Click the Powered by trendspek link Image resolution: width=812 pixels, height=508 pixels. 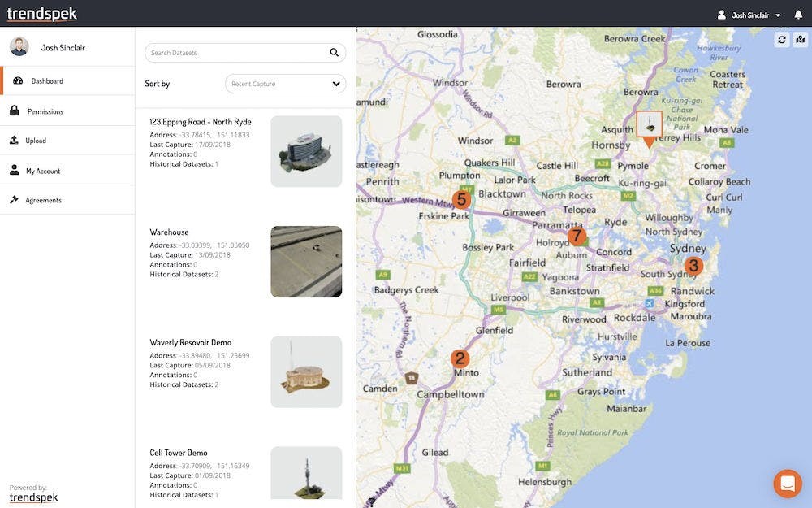point(32,496)
